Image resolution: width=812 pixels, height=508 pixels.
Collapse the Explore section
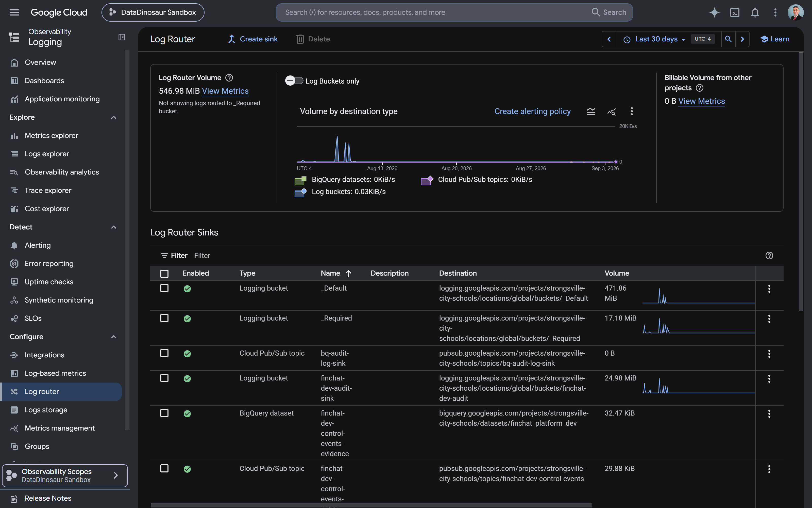[x=113, y=117]
